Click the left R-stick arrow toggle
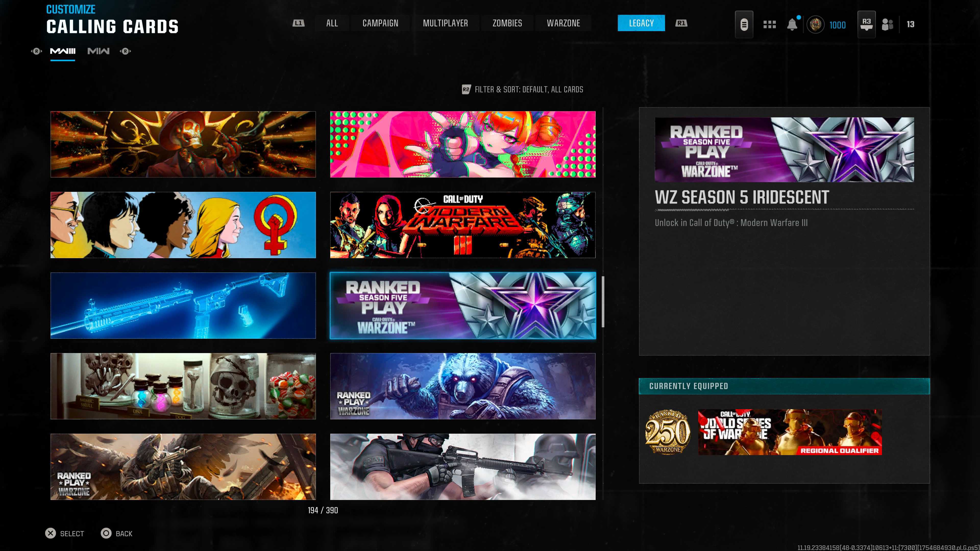Image resolution: width=980 pixels, height=551 pixels. click(x=36, y=51)
